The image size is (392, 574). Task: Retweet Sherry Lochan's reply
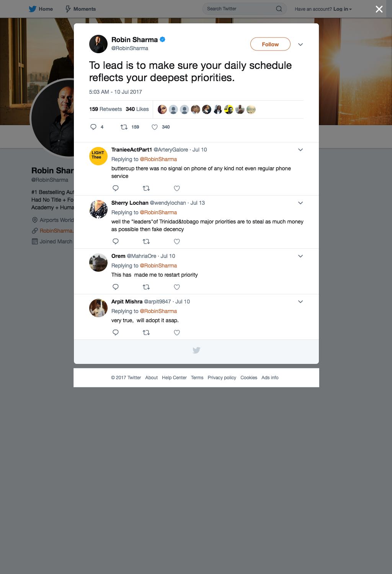tap(146, 241)
